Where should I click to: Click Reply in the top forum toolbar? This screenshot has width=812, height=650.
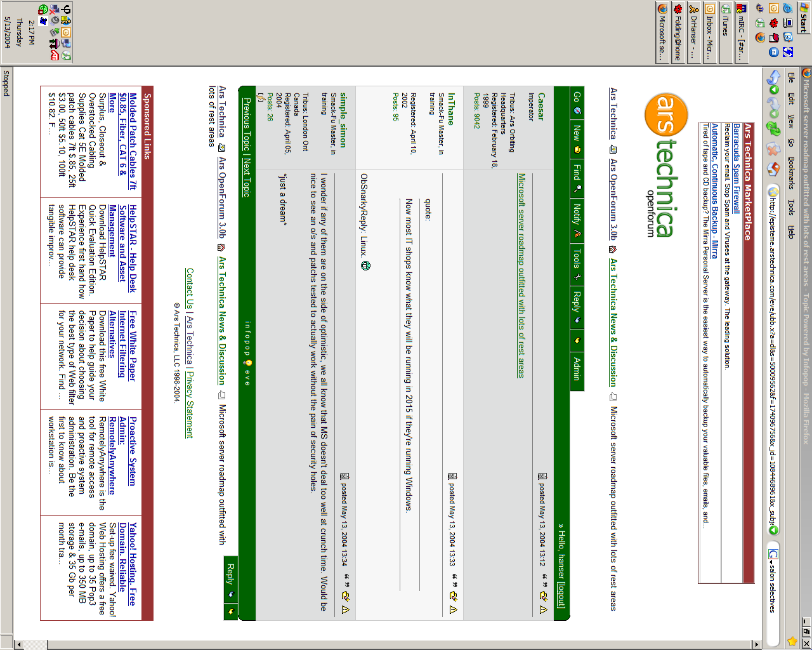coord(577,307)
